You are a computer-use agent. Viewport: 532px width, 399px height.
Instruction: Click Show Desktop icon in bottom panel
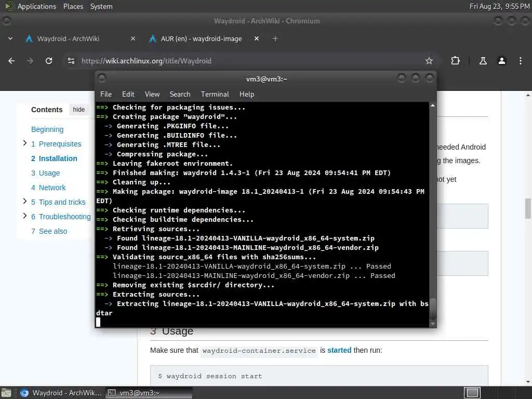[x=6, y=393]
